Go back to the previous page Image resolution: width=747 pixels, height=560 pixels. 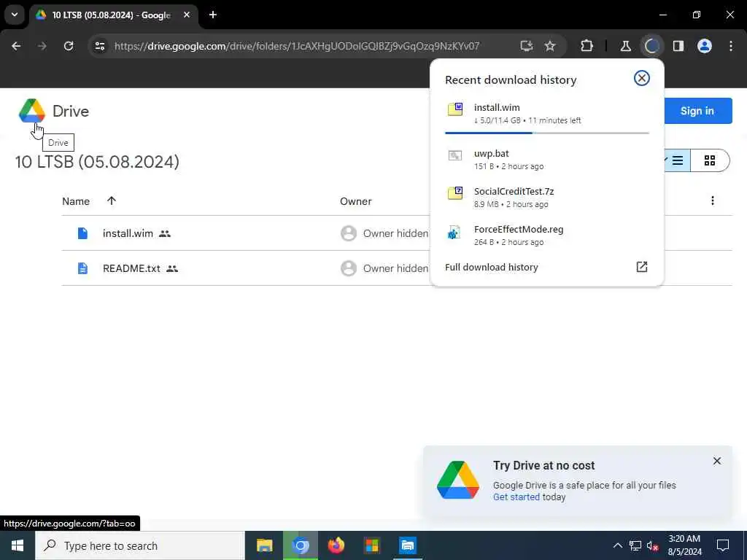(16, 46)
